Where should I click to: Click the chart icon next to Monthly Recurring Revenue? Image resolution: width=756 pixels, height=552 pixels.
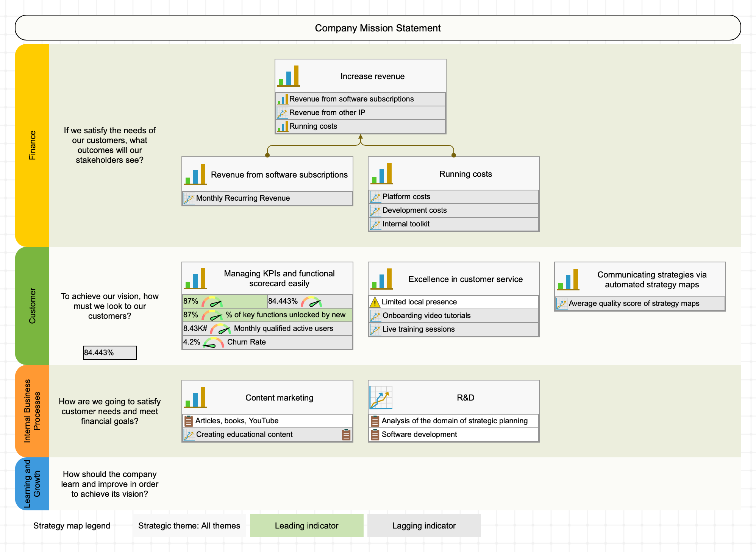[189, 198]
